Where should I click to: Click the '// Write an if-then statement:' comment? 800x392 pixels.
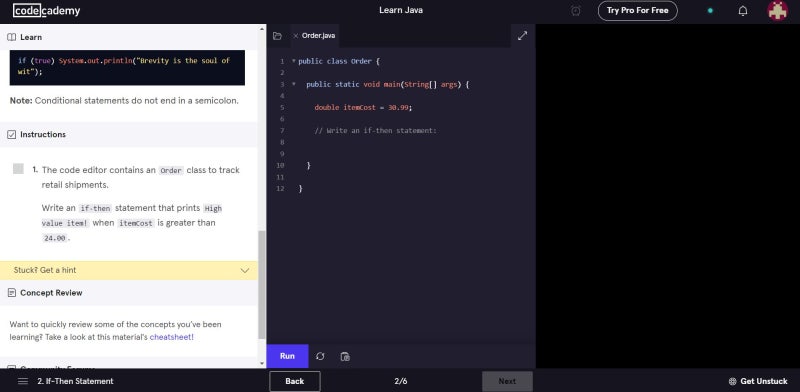tap(376, 131)
